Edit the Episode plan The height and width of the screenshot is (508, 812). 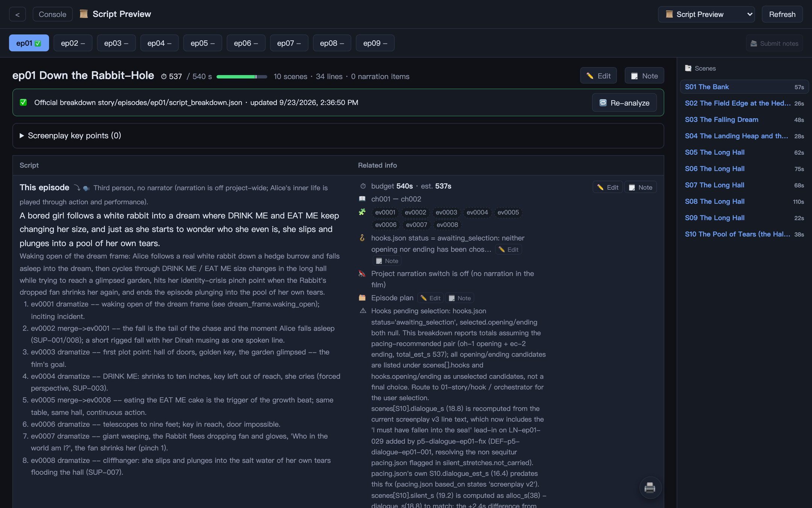tap(430, 298)
